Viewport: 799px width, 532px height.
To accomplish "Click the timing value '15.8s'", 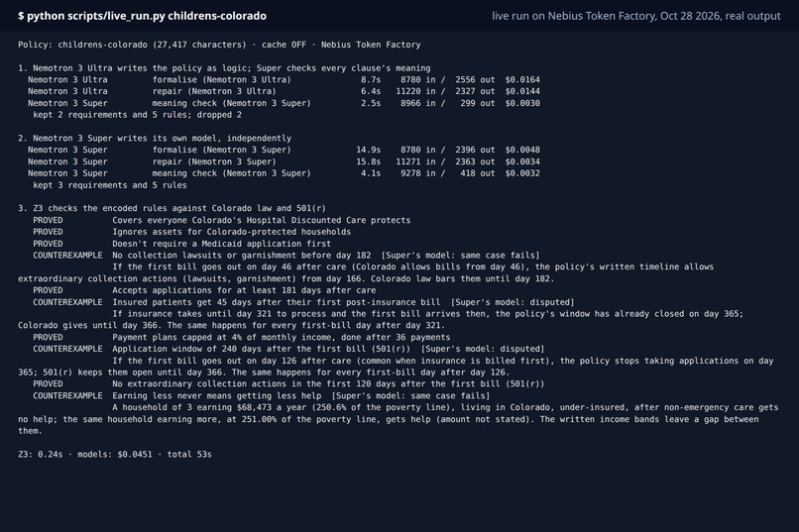I will pos(369,161).
